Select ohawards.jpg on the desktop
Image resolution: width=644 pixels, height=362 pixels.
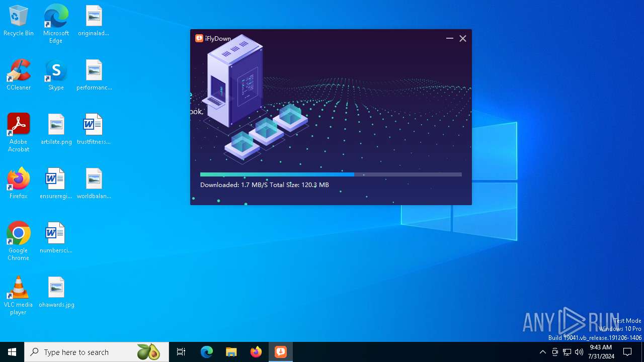[x=56, y=293]
